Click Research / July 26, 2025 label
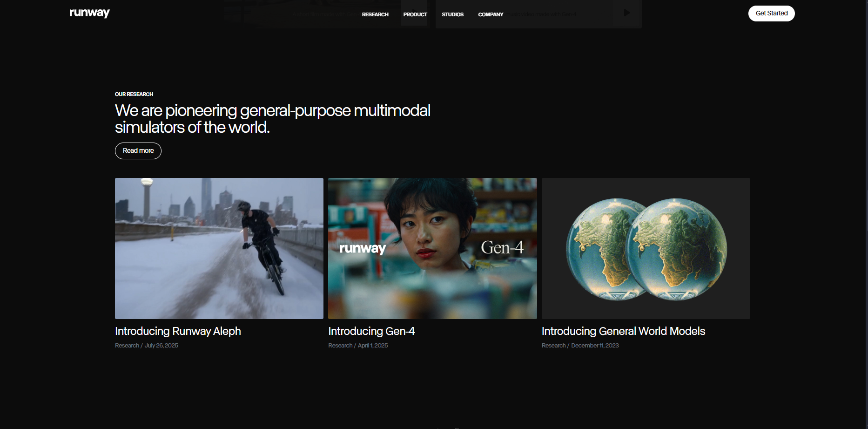 [147, 346]
